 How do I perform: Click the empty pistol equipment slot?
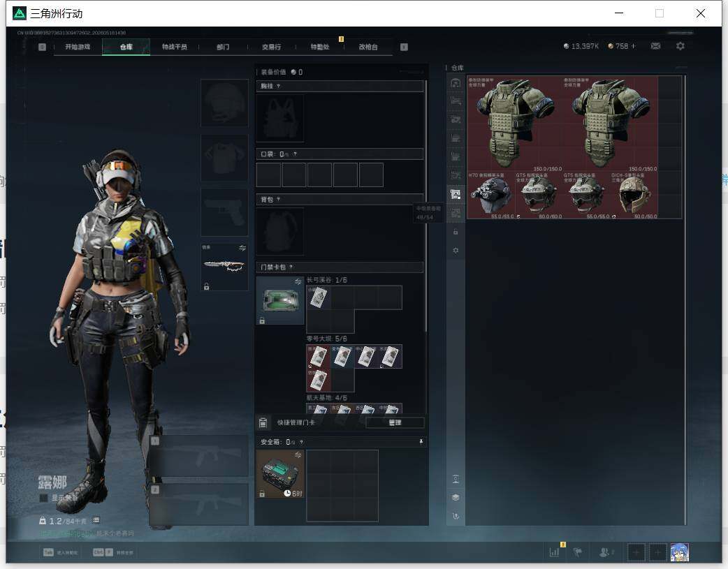(x=224, y=212)
